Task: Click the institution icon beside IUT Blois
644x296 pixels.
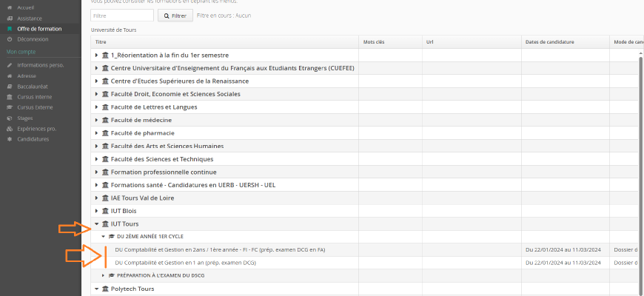Action: point(105,211)
